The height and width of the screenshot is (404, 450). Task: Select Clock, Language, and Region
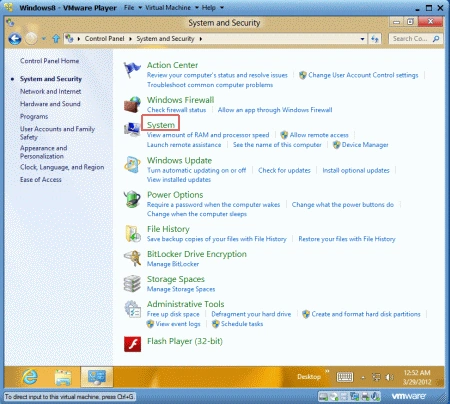coord(62,167)
